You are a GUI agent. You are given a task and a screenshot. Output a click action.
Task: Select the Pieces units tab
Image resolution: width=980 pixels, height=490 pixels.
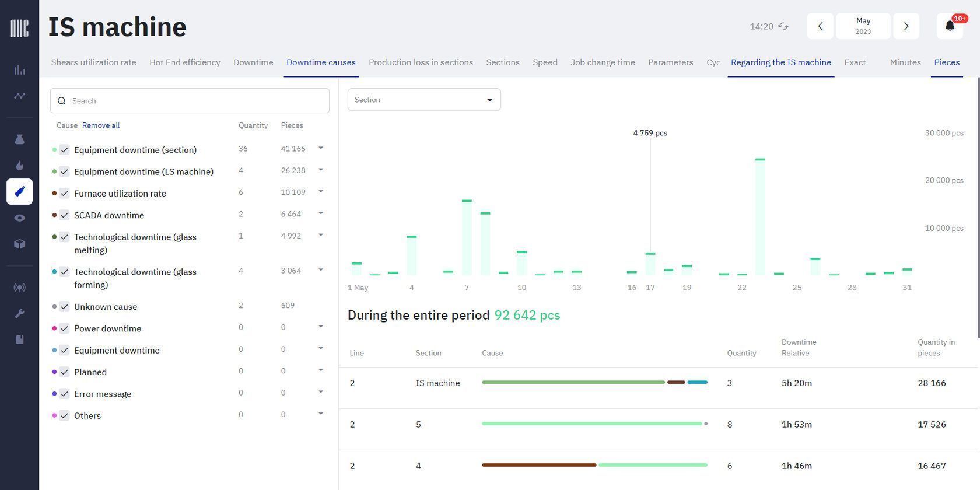[x=947, y=62]
